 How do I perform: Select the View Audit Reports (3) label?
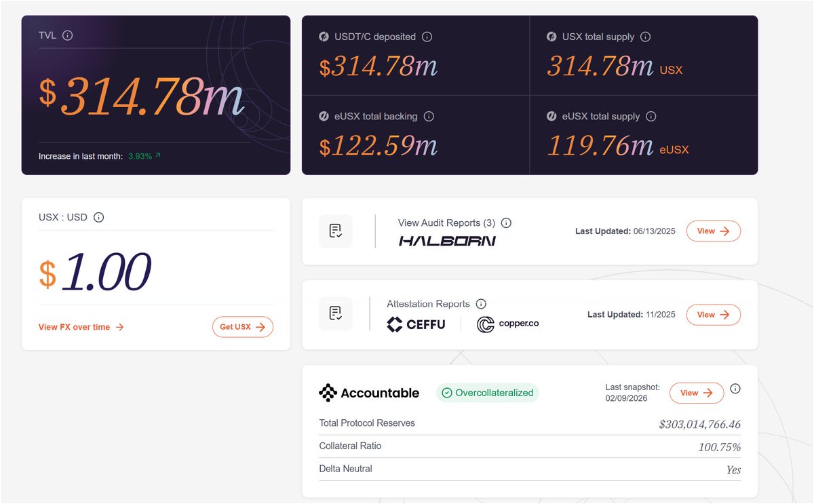pos(447,222)
